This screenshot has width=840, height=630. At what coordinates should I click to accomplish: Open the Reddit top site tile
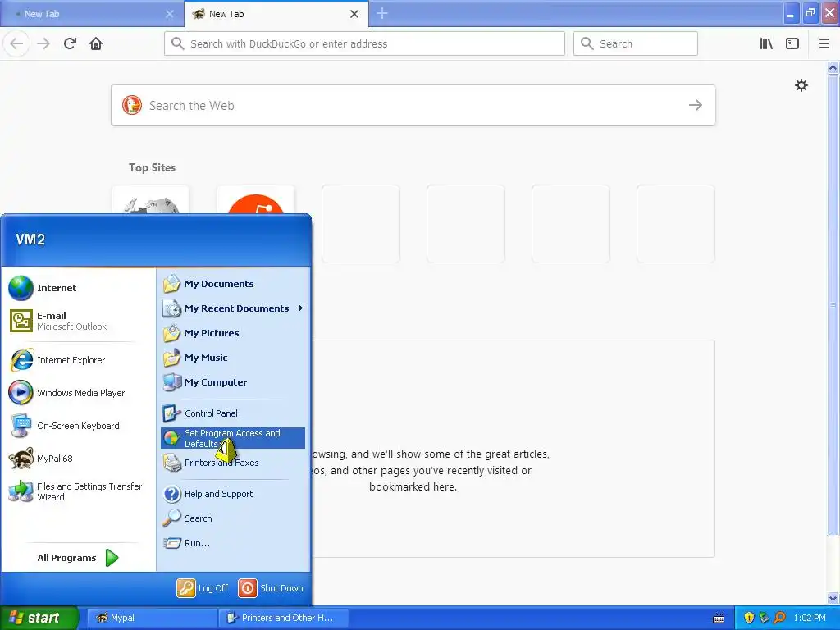[x=256, y=200]
